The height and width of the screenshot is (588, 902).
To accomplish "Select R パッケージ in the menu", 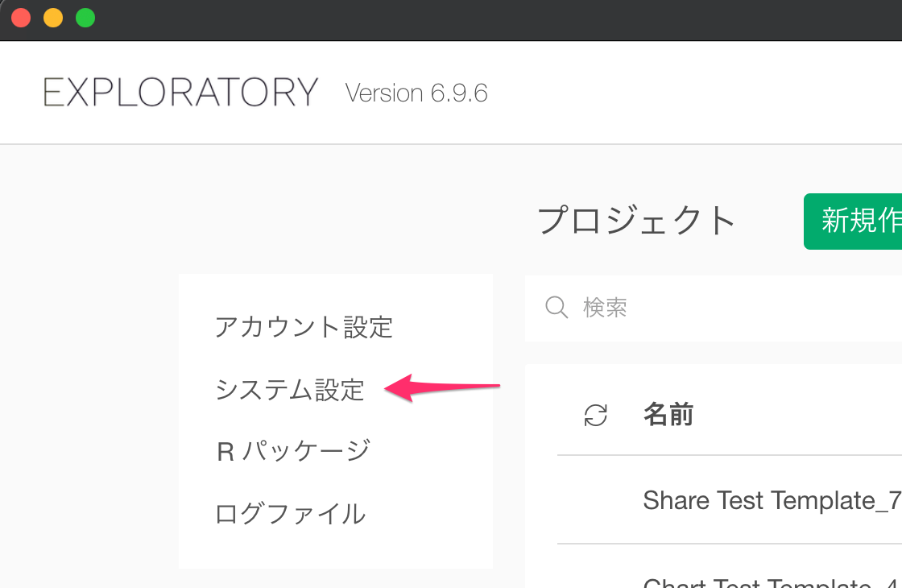I will (x=293, y=450).
